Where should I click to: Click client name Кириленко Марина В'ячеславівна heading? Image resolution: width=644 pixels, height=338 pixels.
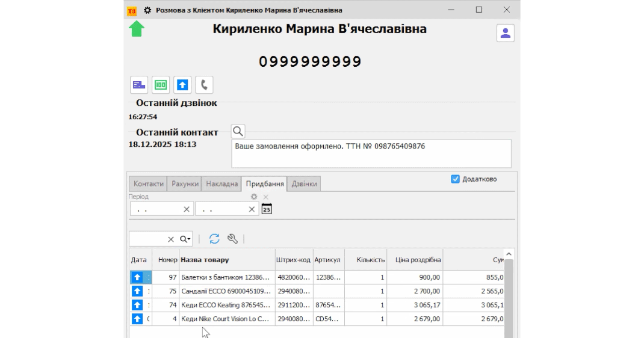tap(320, 29)
